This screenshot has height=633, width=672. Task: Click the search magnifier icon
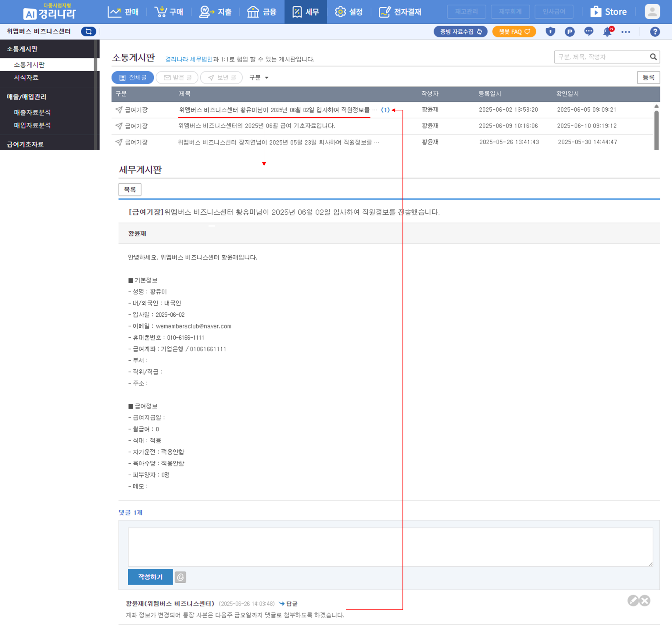[653, 57]
